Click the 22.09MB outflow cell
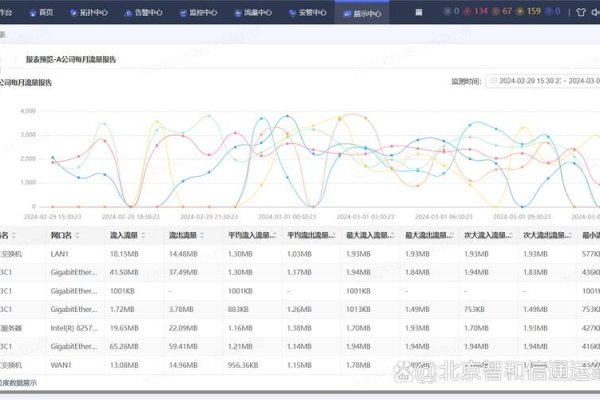The image size is (600, 400). (x=183, y=328)
